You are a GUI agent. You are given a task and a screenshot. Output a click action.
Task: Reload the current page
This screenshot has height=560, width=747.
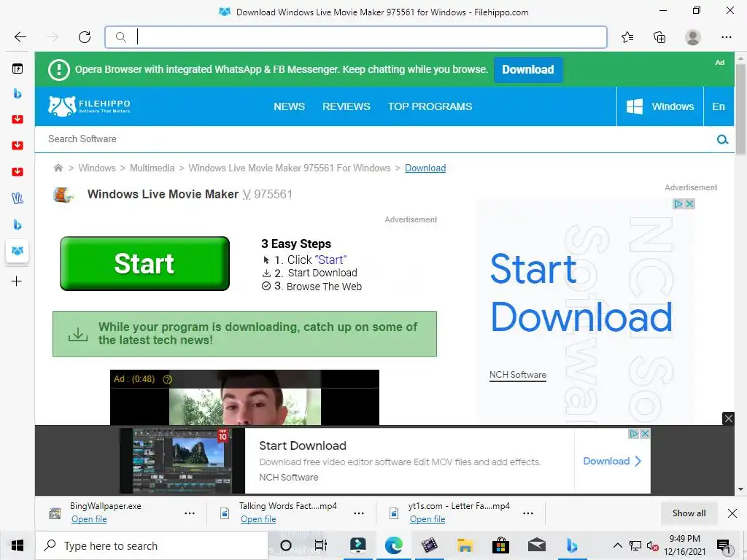pos(85,36)
